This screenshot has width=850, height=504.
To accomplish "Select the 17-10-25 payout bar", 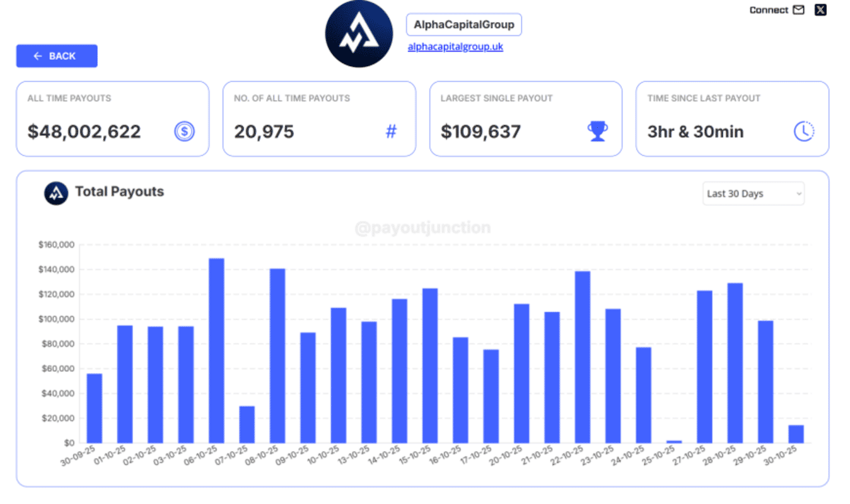I will coord(491,397).
